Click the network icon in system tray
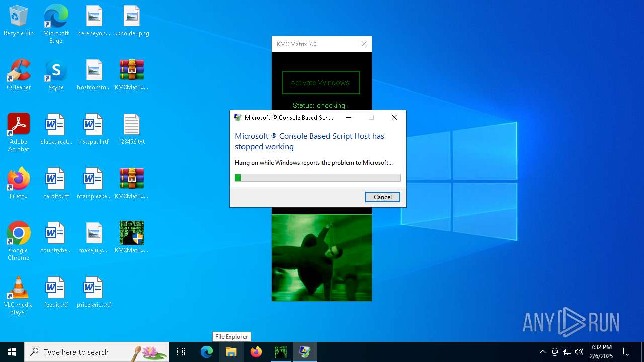 [567, 352]
